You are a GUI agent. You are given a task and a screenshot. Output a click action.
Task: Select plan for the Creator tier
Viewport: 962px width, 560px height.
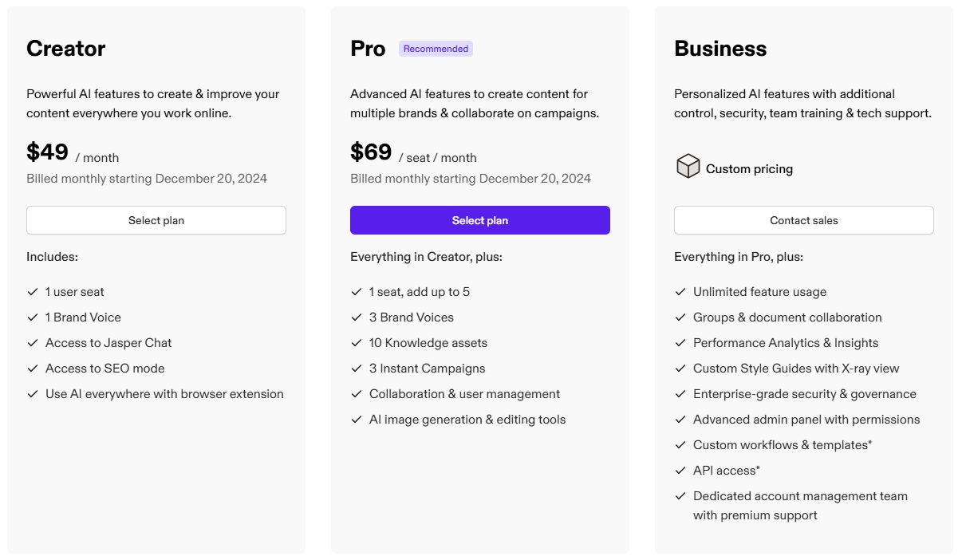[x=156, y=220]
